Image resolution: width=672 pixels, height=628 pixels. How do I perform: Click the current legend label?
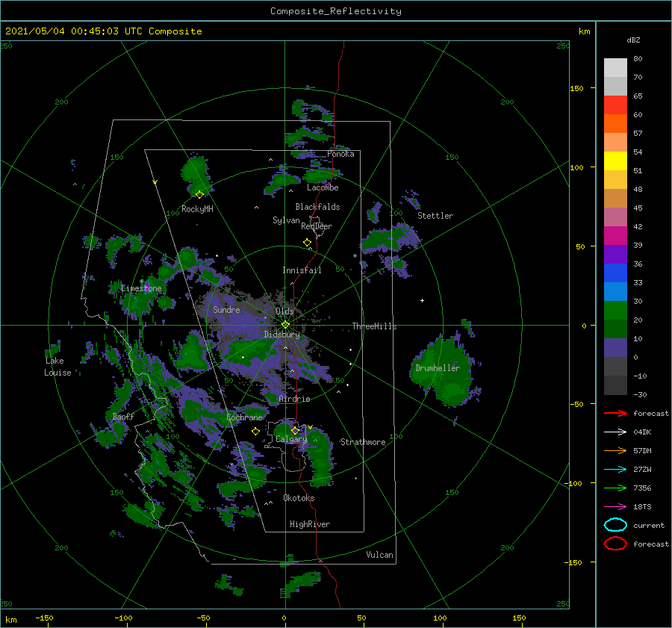coord(649,525)
